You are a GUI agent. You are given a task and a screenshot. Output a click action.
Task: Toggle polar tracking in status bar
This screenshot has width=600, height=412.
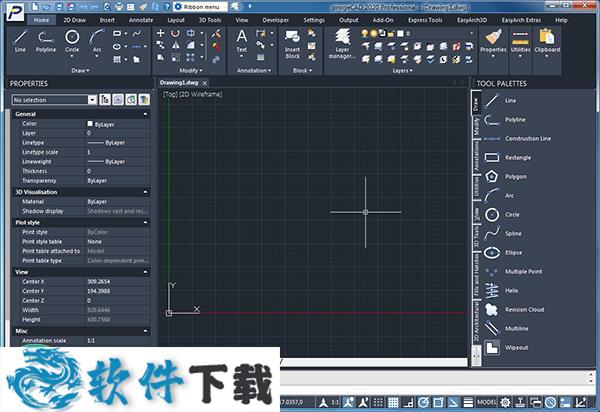tap(423, 402)
